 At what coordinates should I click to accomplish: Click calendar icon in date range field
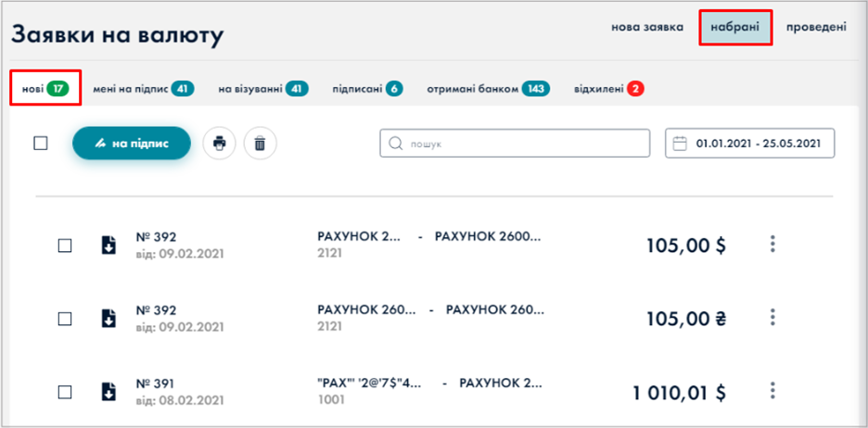[680, 144]
